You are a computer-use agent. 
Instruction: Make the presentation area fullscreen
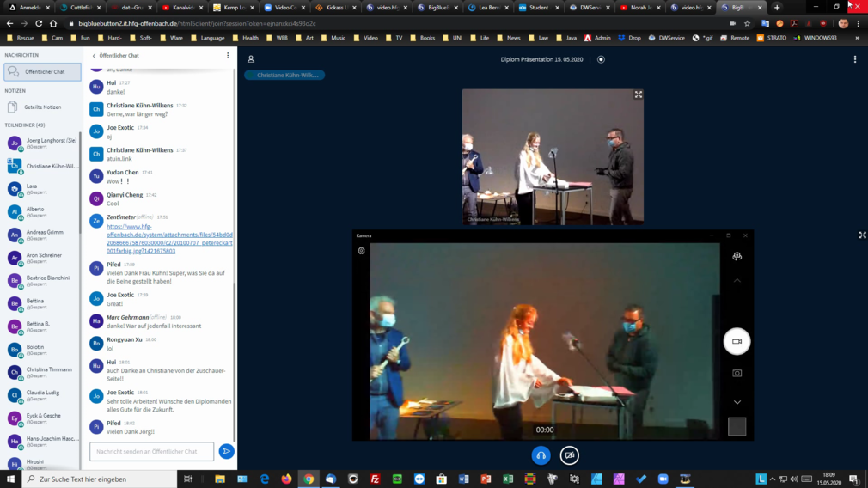pos(862,235)
